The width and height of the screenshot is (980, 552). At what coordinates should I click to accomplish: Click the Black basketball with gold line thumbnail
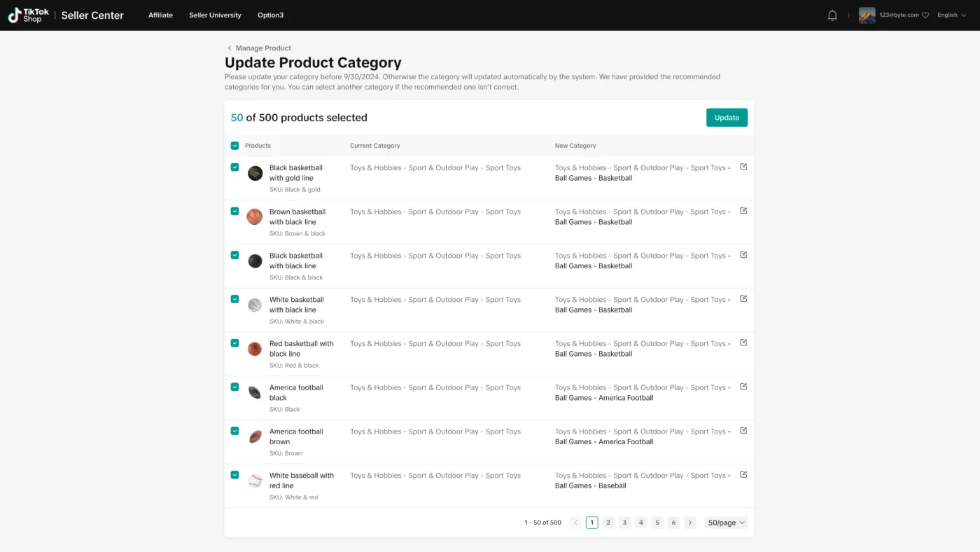coord(255,173)
